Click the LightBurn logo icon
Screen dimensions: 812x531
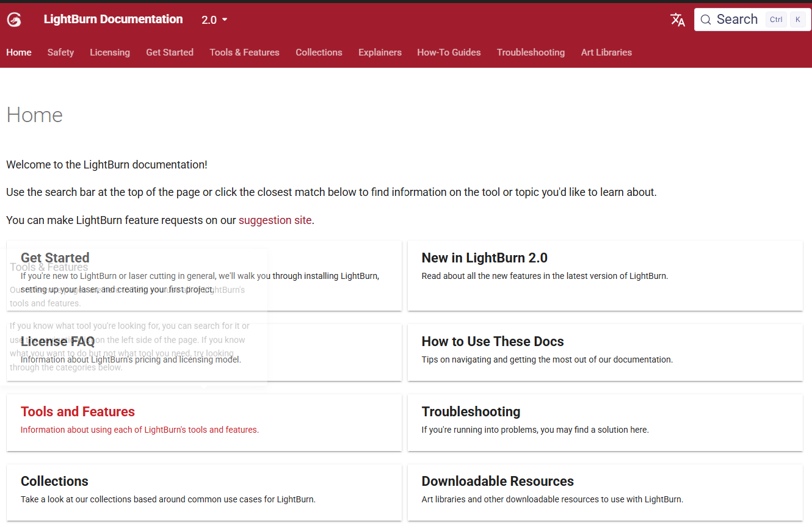pyautogui.click(x=14, y=20)
